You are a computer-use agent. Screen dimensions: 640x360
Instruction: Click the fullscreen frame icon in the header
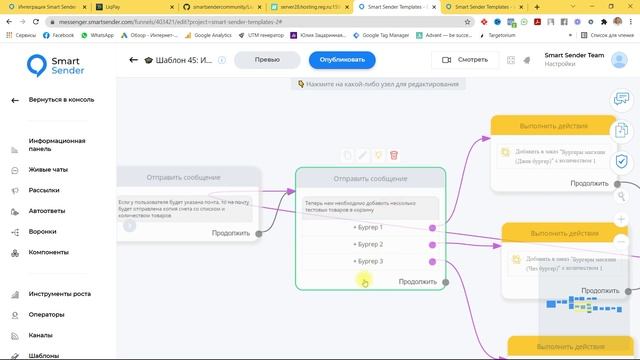(511, 60)
